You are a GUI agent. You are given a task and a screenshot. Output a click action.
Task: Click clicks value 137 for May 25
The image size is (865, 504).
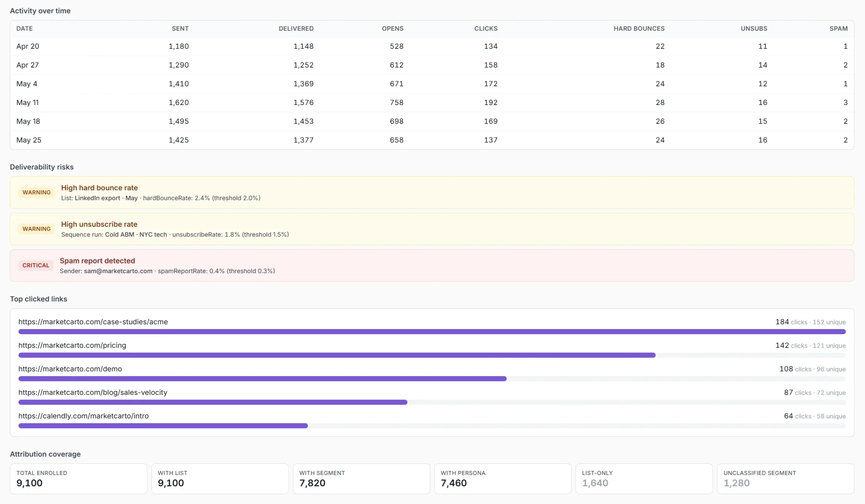pyautogui.click(x=491, y=140)
